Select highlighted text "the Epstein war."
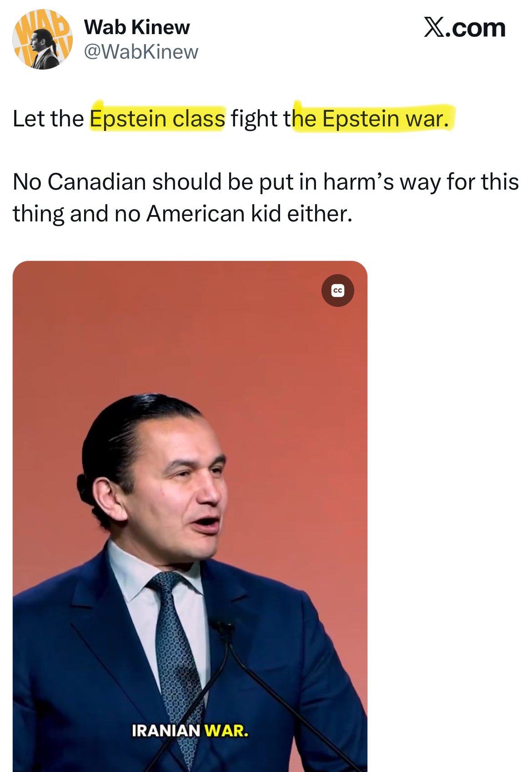532x772 pixels. 373,119
